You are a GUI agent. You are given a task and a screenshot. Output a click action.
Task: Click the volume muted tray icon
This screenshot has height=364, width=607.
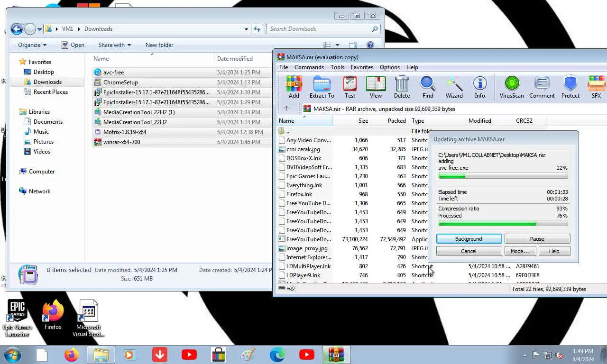pyautogui.click(x=560, y=355)
